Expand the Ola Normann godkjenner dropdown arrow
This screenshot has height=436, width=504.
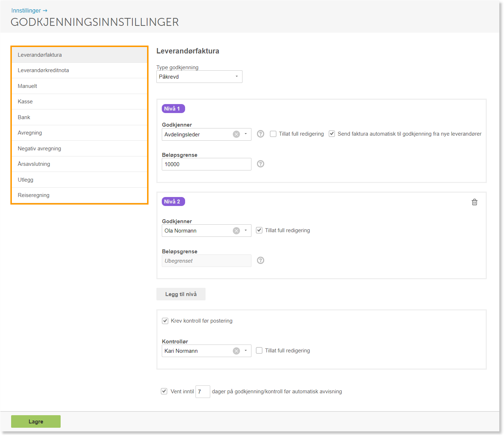click(246, 230)
